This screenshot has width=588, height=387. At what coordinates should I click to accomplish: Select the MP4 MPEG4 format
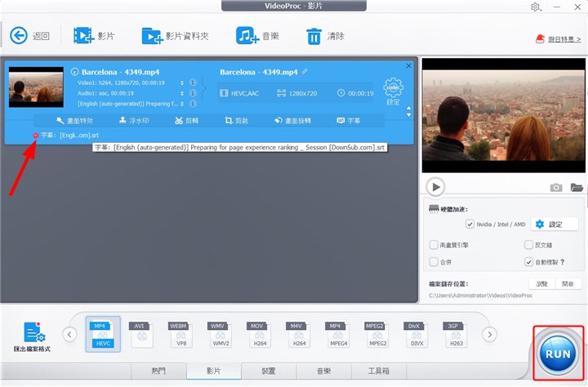point(338,334)
